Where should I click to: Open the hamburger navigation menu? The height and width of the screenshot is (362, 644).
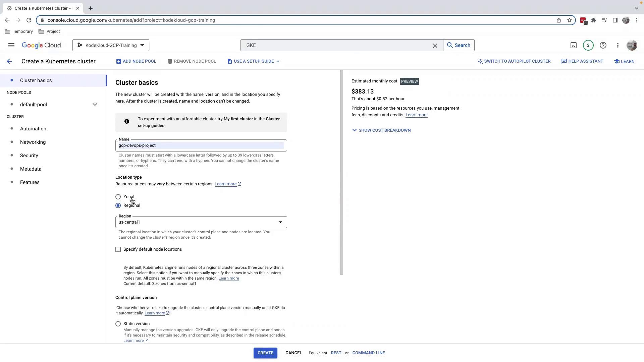click(x=11, y=45)
